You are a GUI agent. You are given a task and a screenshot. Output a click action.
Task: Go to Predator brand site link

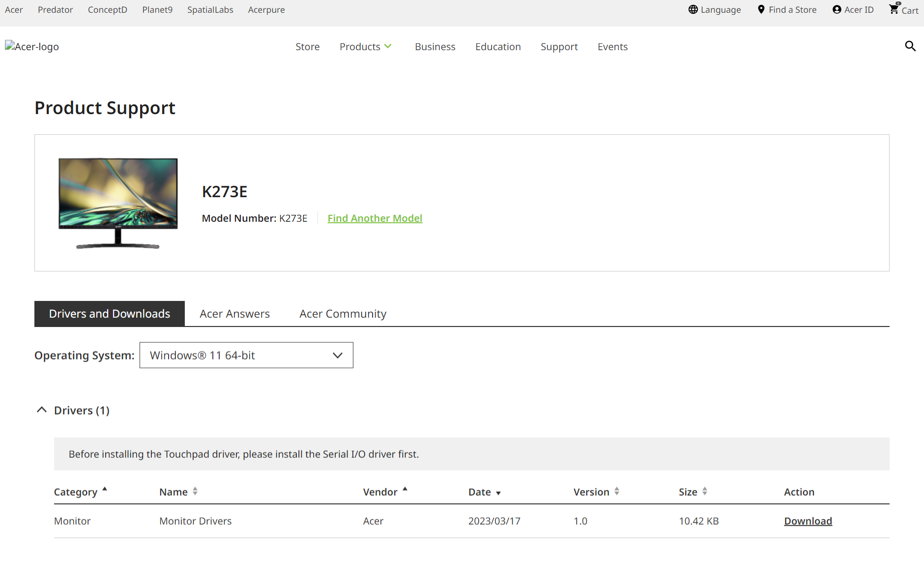tap(55, 10)
